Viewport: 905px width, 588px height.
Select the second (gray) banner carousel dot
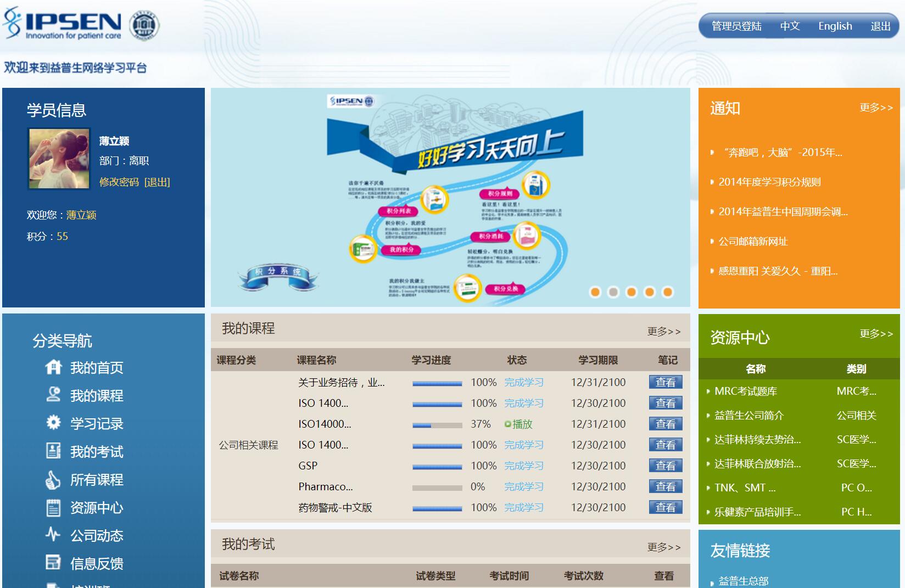613,292
